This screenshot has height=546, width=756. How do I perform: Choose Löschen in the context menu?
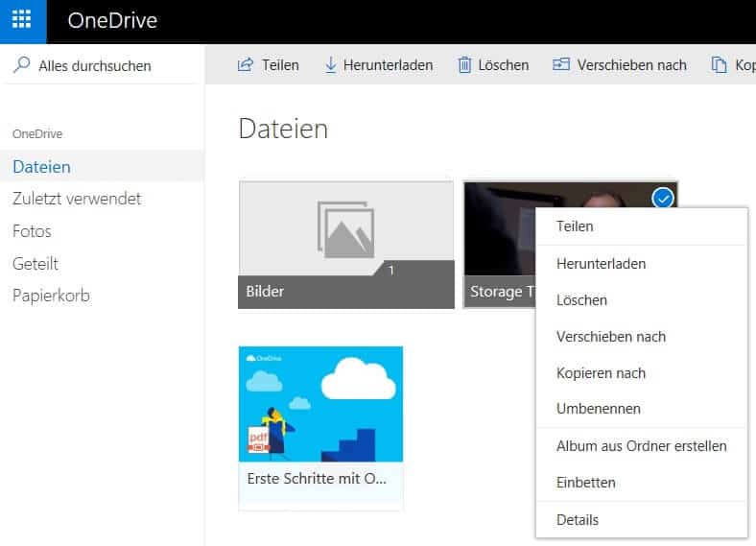(642, 300)
